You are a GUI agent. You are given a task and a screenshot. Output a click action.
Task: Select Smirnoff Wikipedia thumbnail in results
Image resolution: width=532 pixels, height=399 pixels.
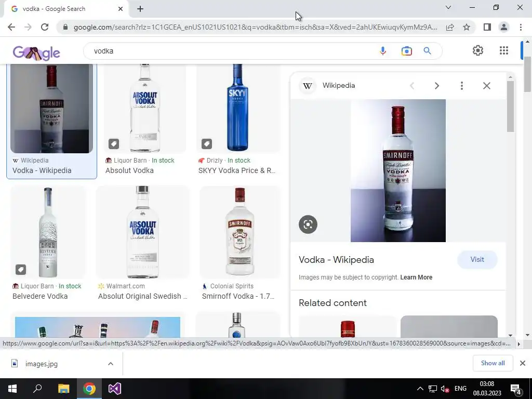pyautogui.click(x=51, y=108)
